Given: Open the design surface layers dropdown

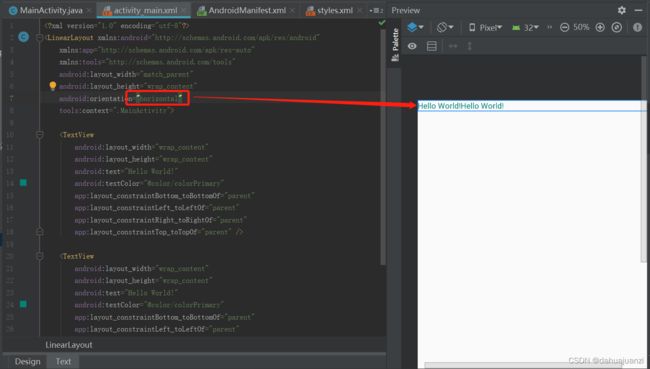Looking at the screenshot, I should coord(415,27).
